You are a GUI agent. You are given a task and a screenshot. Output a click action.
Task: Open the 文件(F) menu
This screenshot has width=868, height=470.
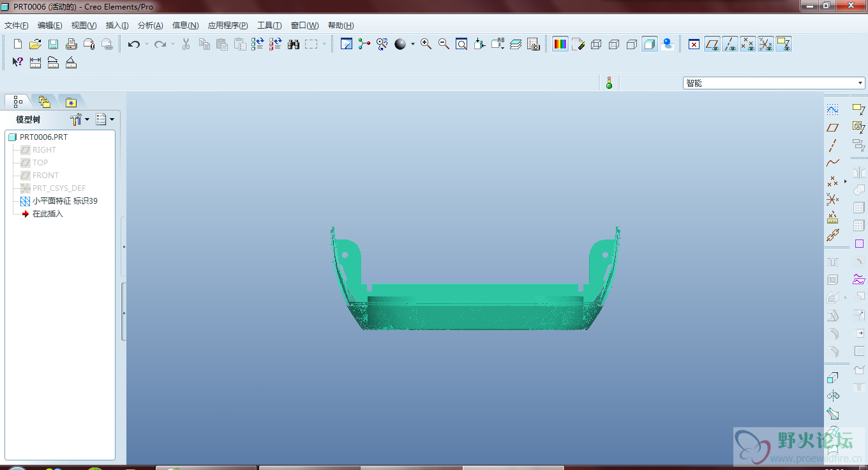coord(17,26)
